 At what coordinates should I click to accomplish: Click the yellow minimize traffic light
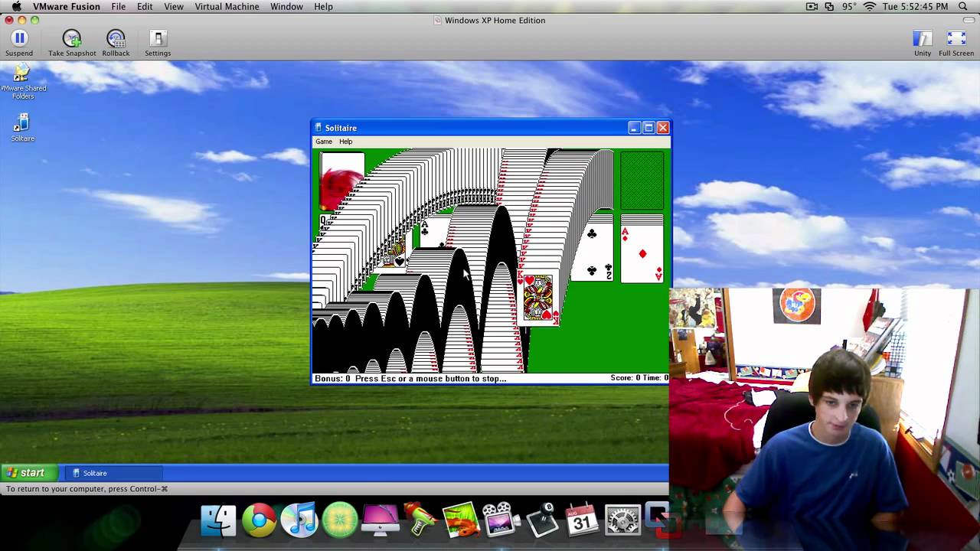(x=22, y=20)
